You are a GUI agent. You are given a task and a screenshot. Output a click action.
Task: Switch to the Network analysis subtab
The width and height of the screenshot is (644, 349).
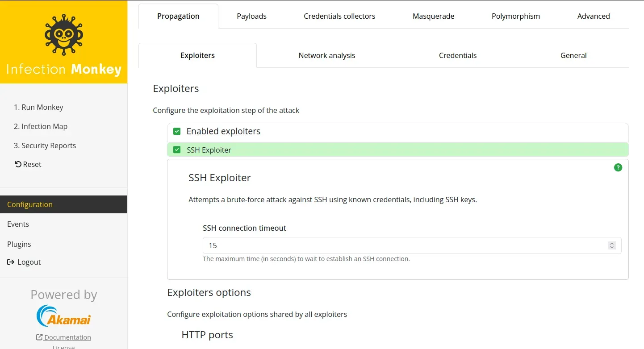(326, 55)
